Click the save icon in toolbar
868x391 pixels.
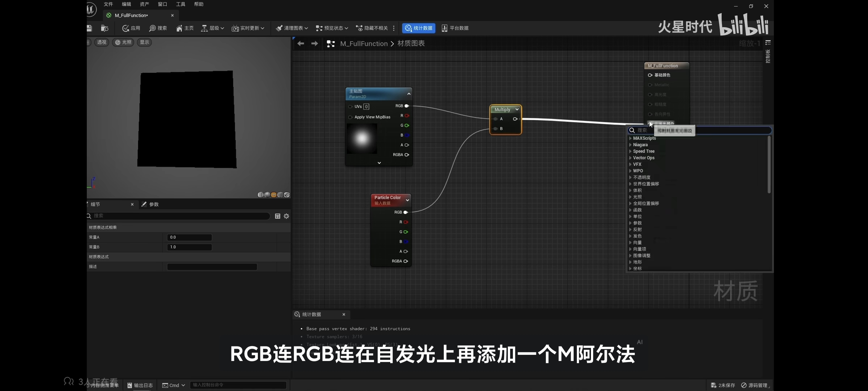click(89, 28)
